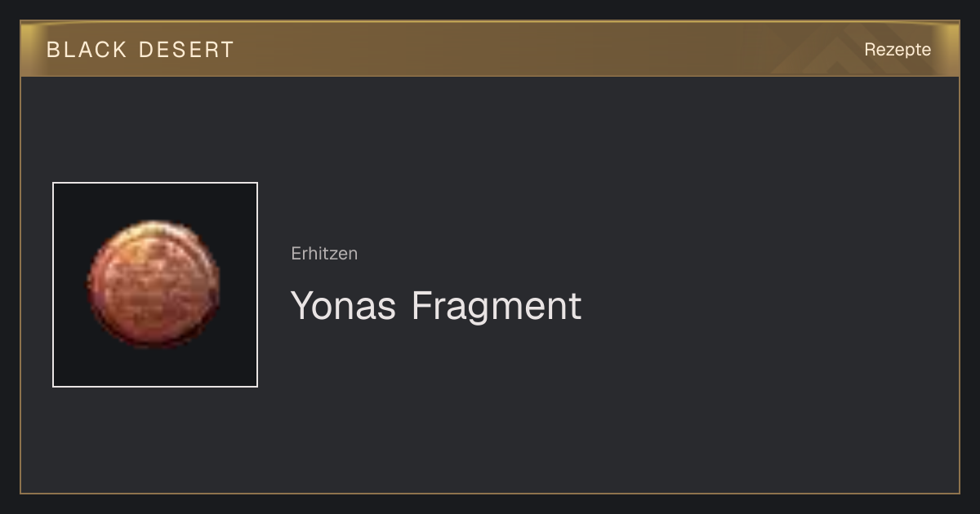Click the Yonas Fragment item icon
Viewport: 980px width, 514px height.
point(155,285)
